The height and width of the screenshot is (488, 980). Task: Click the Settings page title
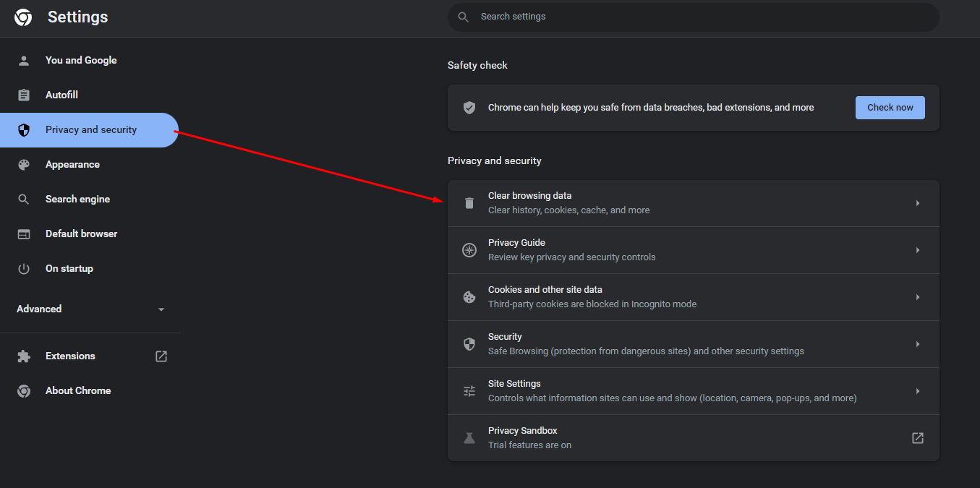[78, 17]
